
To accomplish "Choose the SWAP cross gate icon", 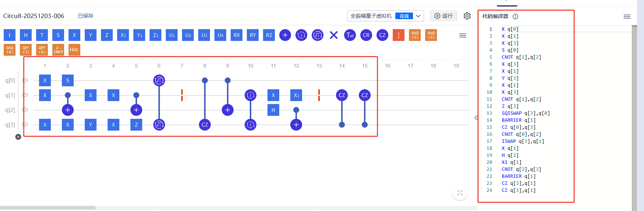I will coord(333,35).
